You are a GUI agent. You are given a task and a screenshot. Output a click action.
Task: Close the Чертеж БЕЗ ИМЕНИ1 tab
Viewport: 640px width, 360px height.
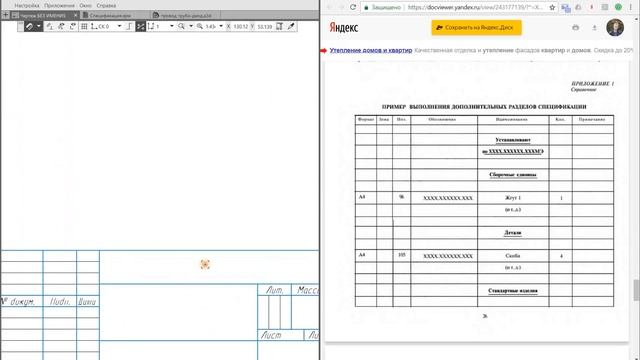coord(76,15)
